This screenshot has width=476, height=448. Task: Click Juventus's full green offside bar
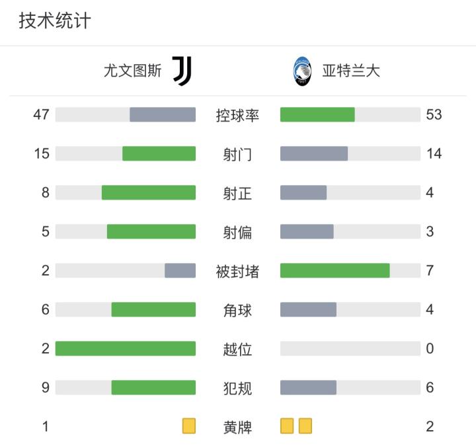126,348
